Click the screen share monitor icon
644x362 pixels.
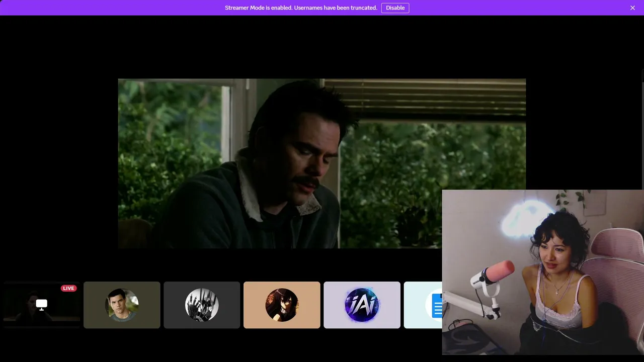42,304
